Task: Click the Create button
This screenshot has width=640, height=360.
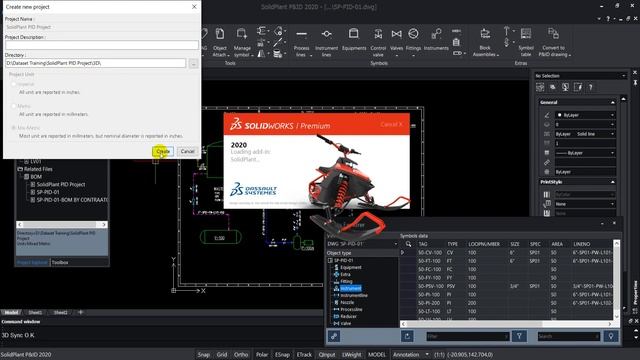Action: [163, 151]
